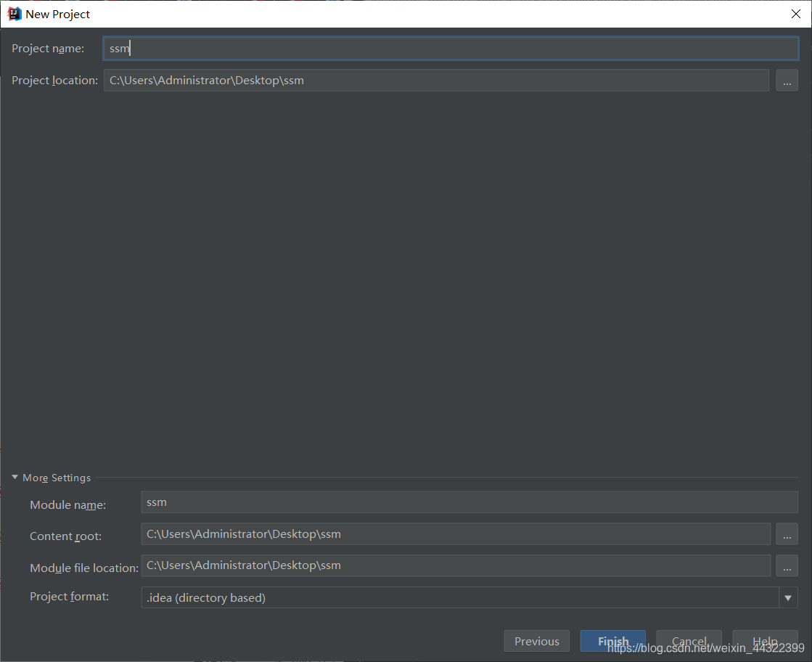Close the New Project dialog
812x662 pixels.
795,13
